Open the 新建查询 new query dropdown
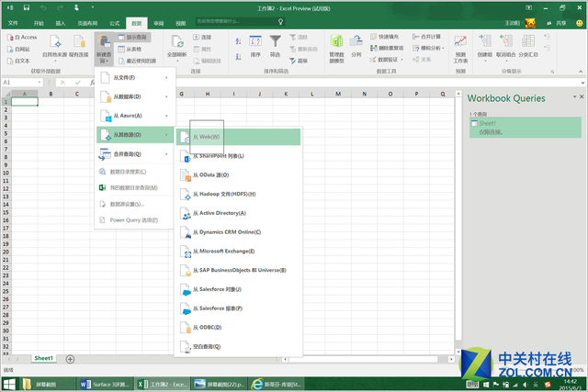This screenshot has width=588, height=392. (104, 49)
